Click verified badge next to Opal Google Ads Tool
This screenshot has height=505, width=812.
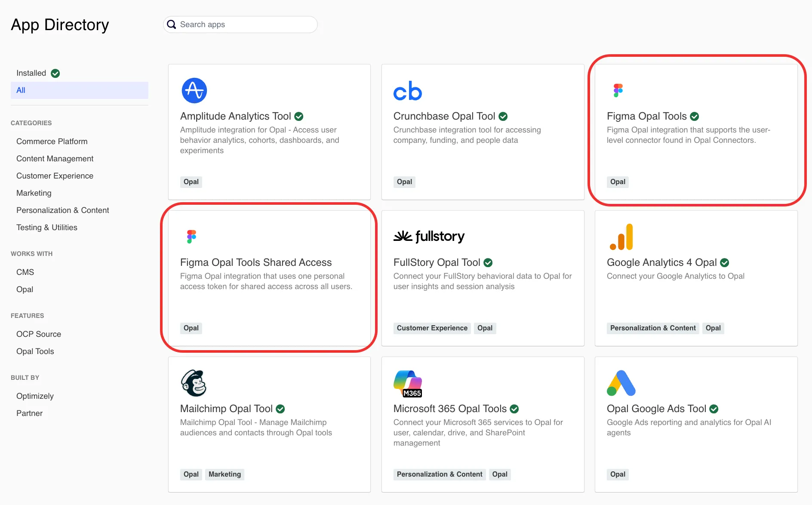point(714,409)
